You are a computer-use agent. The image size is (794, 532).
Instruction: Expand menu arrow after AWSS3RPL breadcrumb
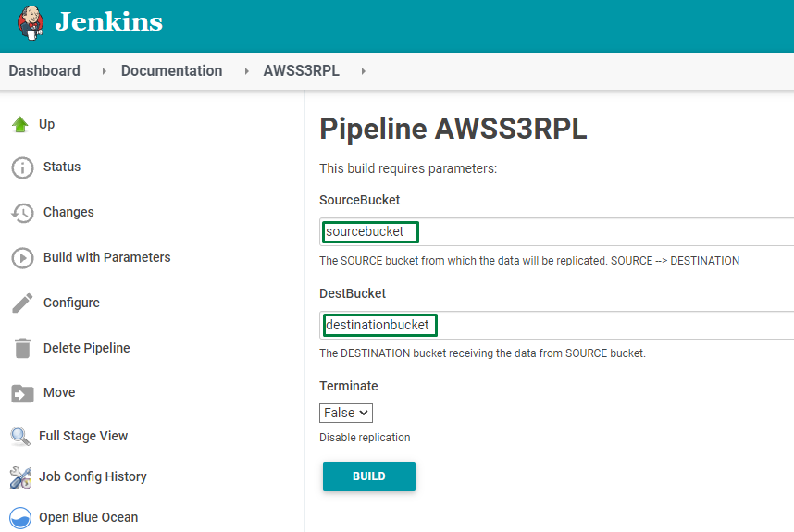[363, 71]
